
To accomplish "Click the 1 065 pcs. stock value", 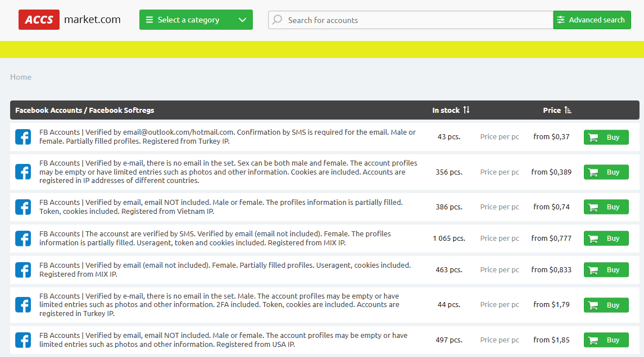I will (x=449, y=239).
